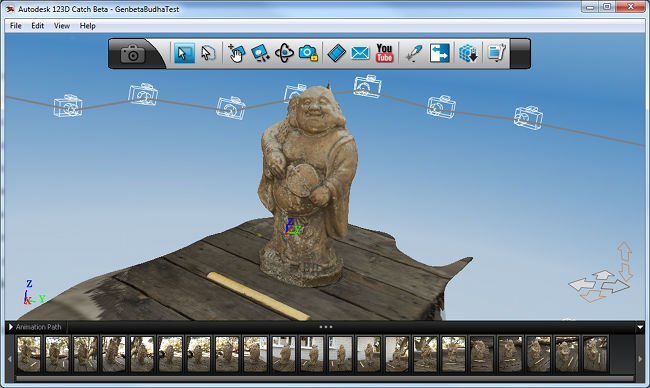Image resolution: width=650 pixels, height=388 pixels.
Task: Select the rectangular selection arrow tool
Action: click(184, 53)
